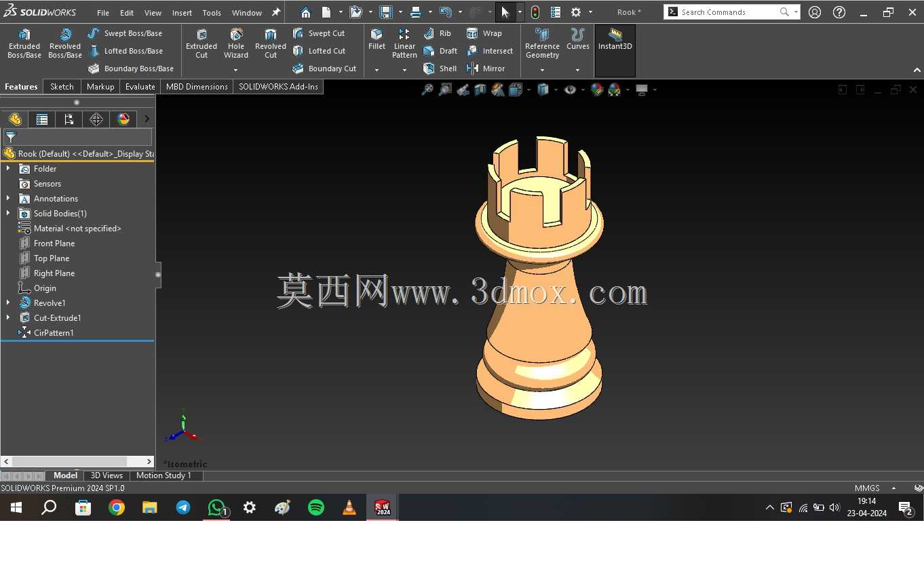Image resolution: width=924 pixels, height=584 pixels.
Task: Open the Reference Geometry tool
Action: 542,43
